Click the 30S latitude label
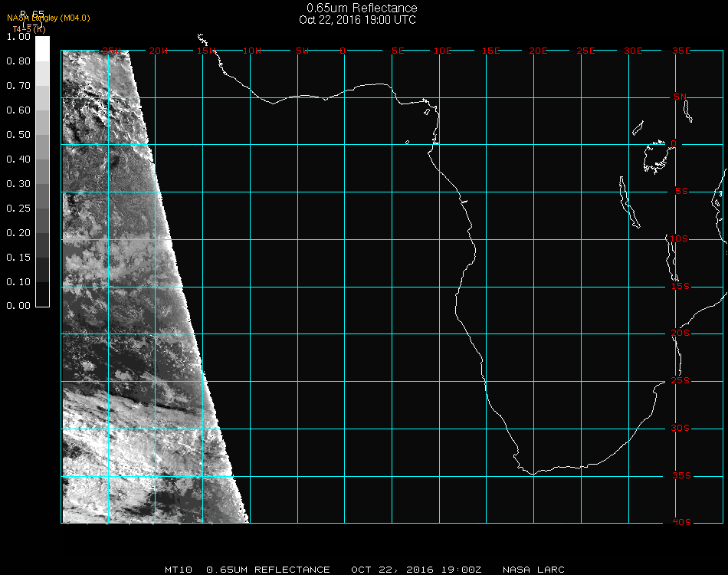Image resolution: width=728 pixels, height=575 pixels. [x=680, y=429]
